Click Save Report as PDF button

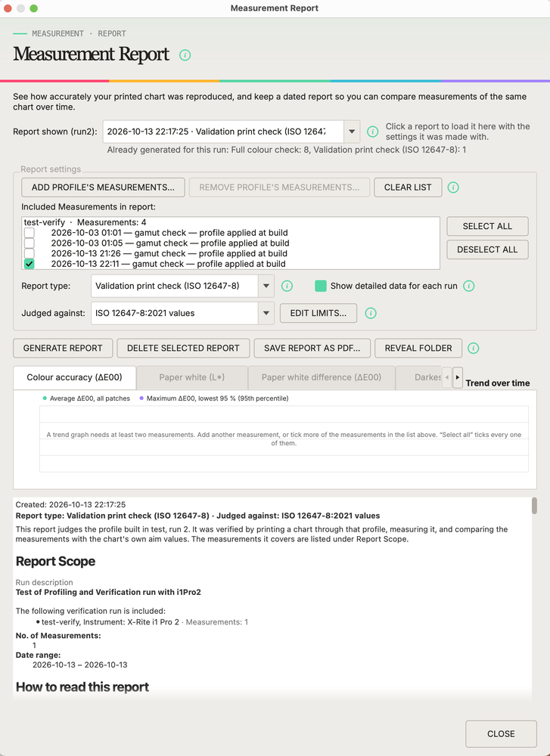[x=312, y=348]
